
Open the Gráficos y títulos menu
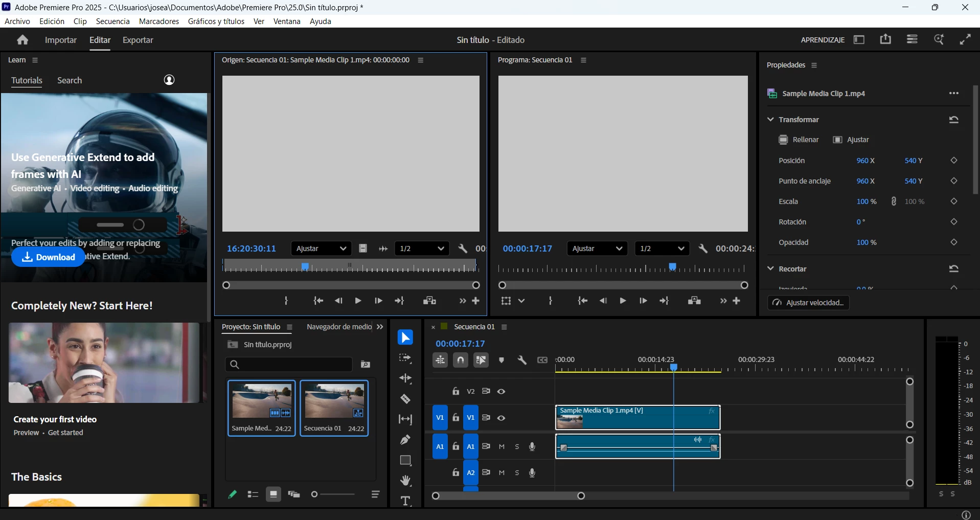[x=216, y=21]
